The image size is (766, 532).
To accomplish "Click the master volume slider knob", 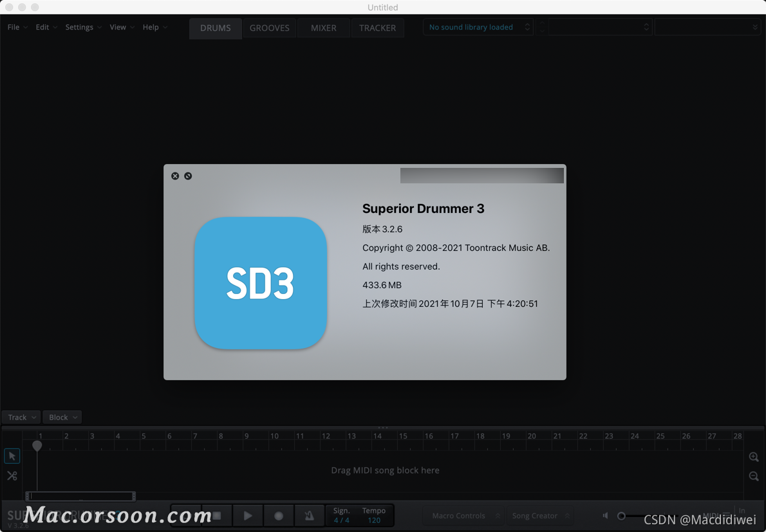I will tap(621, 516).
